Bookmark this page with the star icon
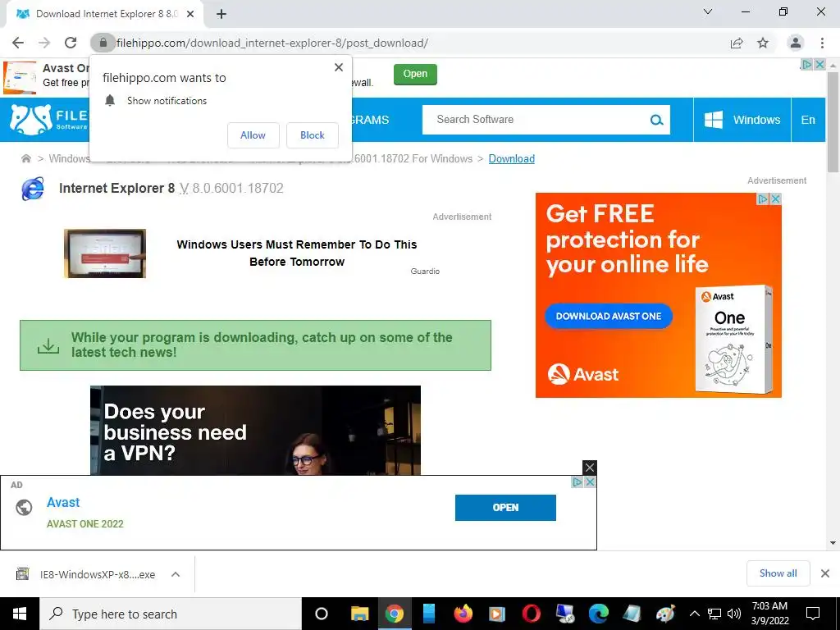The width and height of the screenshot is (840, 630). pyautogui.click(x=763, y=43)
